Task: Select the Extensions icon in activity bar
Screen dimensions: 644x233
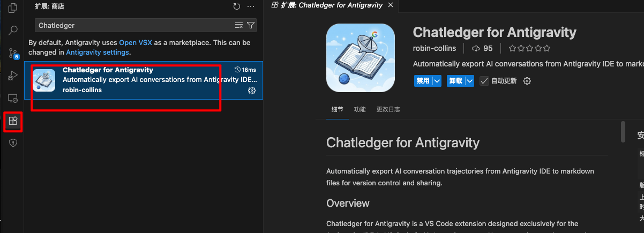Action: (13, 121)
